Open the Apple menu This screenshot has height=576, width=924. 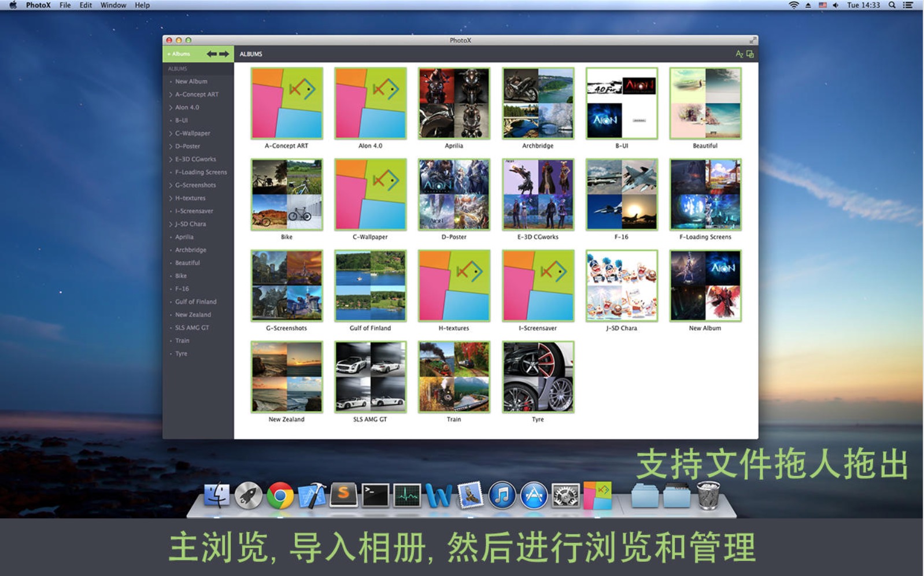point(13,5)
